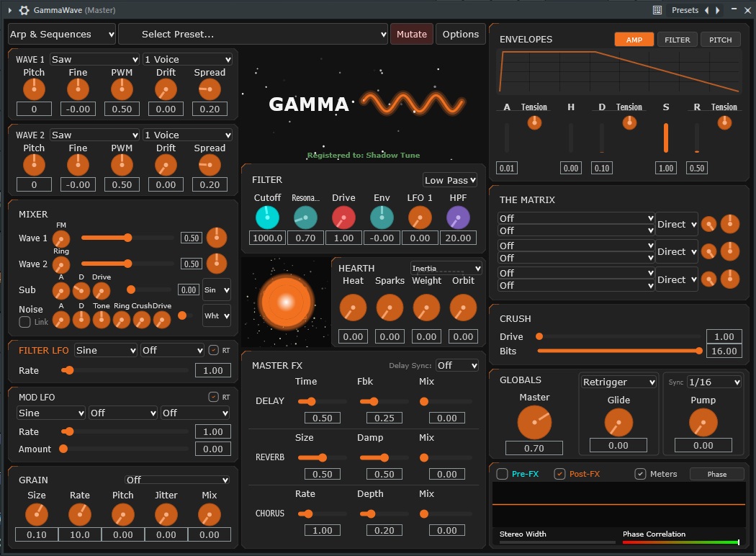Click the Delay Time slider
Screen dimensions: 756x556
click(x=322, y=401)
